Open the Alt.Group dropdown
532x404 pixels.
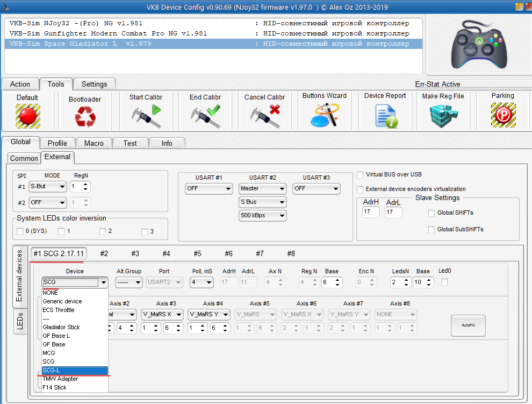click(x=128, y=282)
